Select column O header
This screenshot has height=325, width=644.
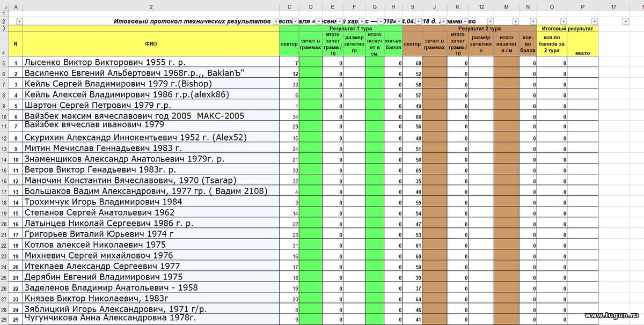tap(552, 6)
